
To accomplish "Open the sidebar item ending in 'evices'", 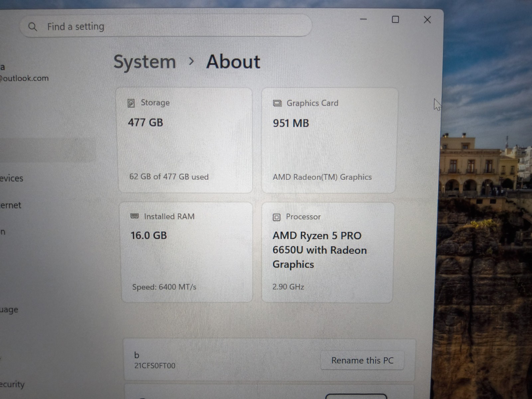I will (12, 178).
